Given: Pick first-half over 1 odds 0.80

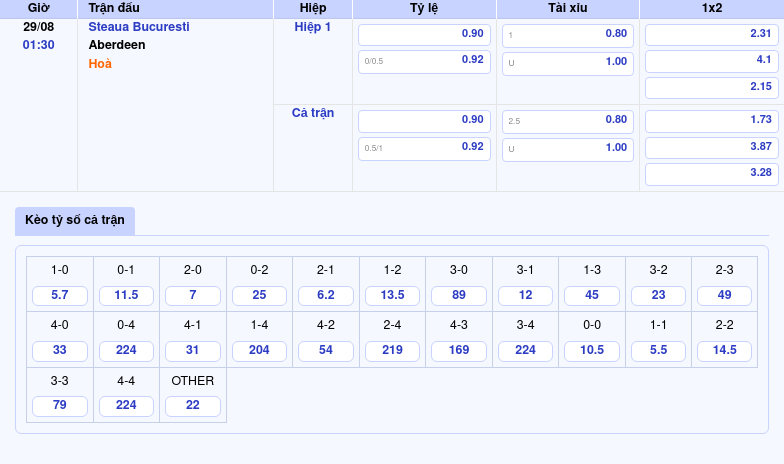Looking at the screenshot, I should pyautogui.click(x=567, y=34).
